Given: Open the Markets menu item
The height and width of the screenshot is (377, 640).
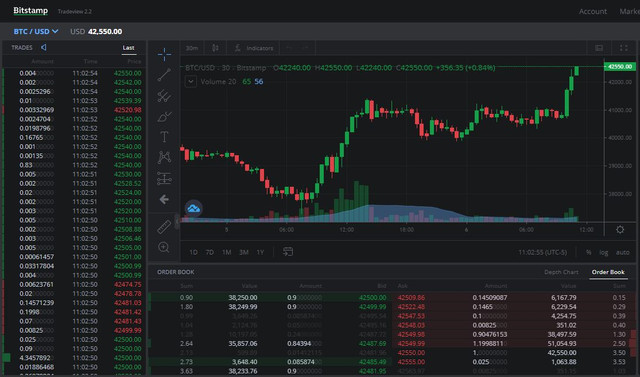Looking at the screenshot, I should tap(629, 11).
